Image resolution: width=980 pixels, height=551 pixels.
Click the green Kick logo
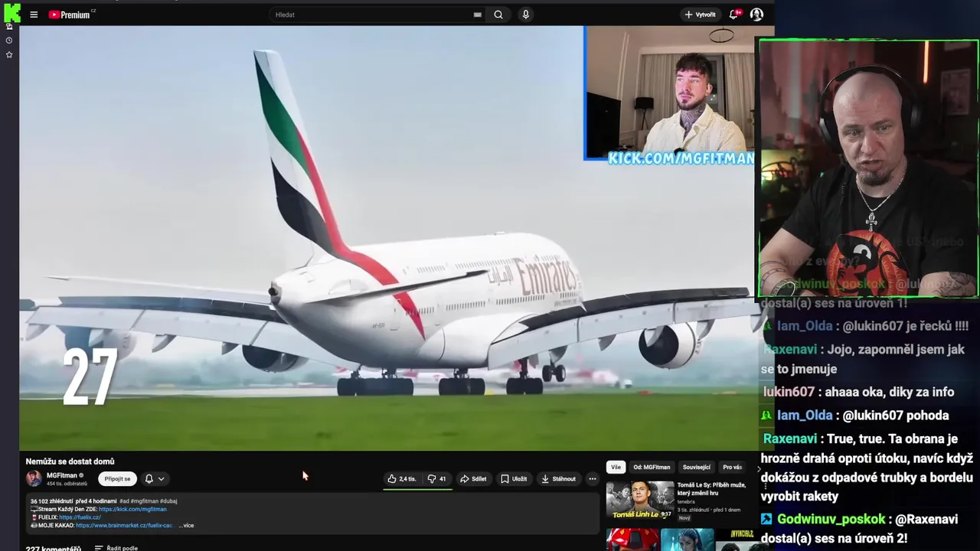tap(11, 13)
